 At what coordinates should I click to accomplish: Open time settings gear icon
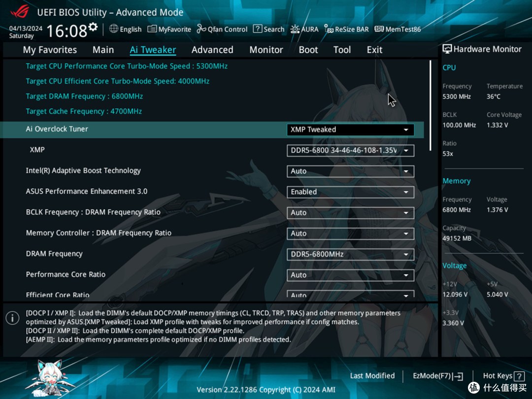[93, 27]
